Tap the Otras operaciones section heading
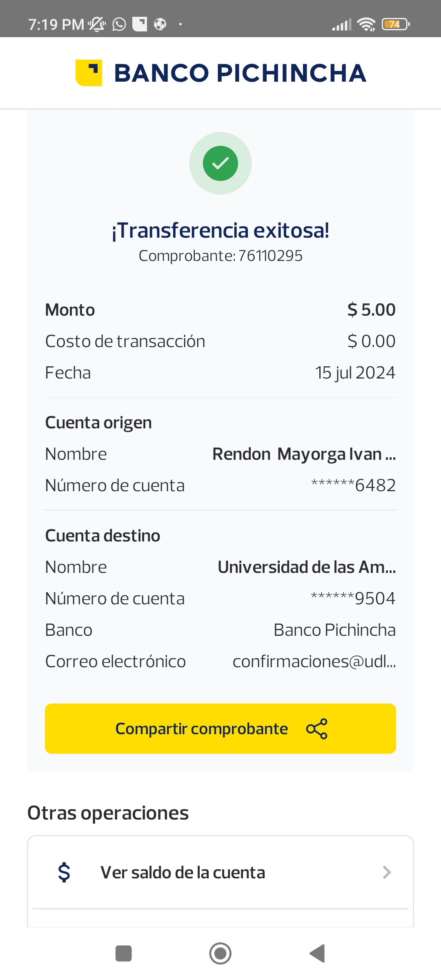 point(108,813)
